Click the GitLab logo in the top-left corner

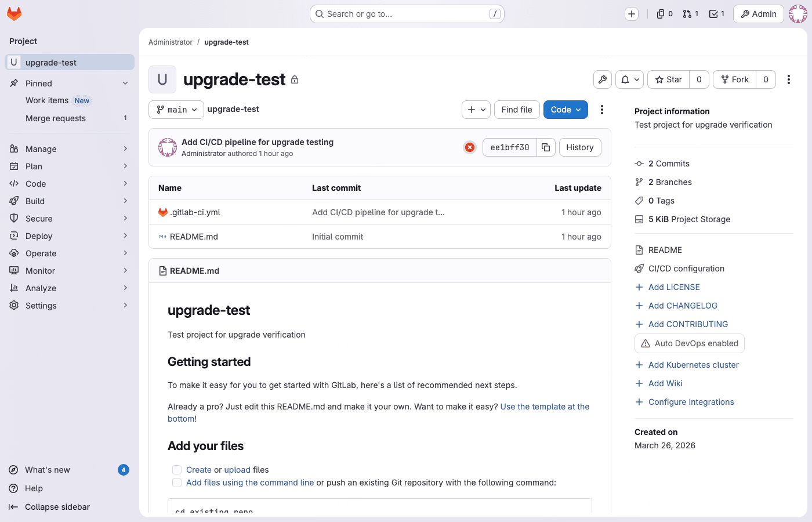pos(14,14)
